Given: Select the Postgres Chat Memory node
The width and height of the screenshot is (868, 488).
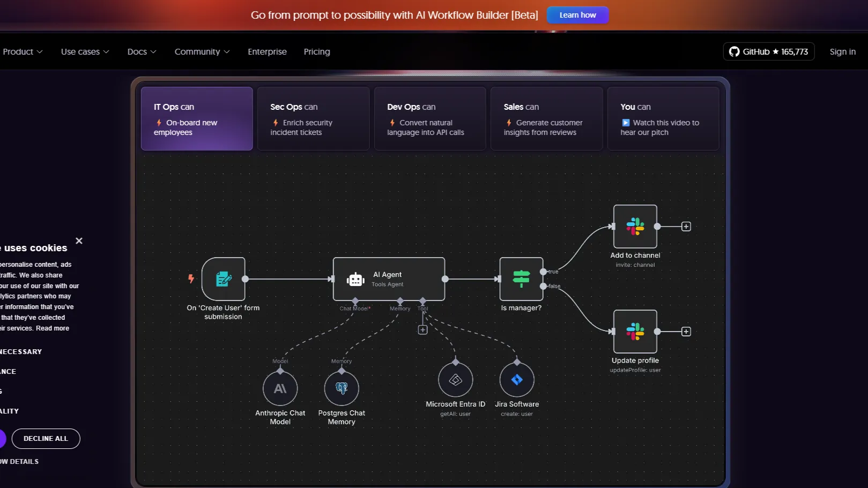Looking at the screenshot, I should [342, 388].
